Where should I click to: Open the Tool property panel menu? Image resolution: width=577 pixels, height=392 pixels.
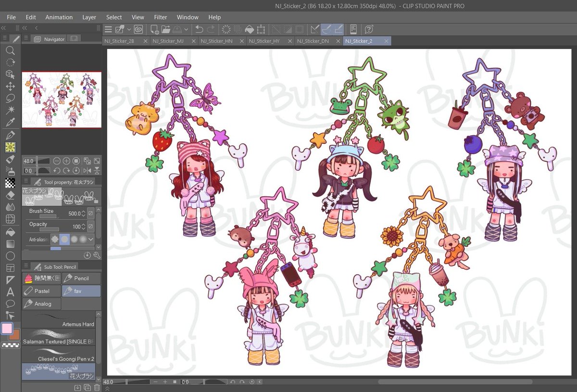26,181
